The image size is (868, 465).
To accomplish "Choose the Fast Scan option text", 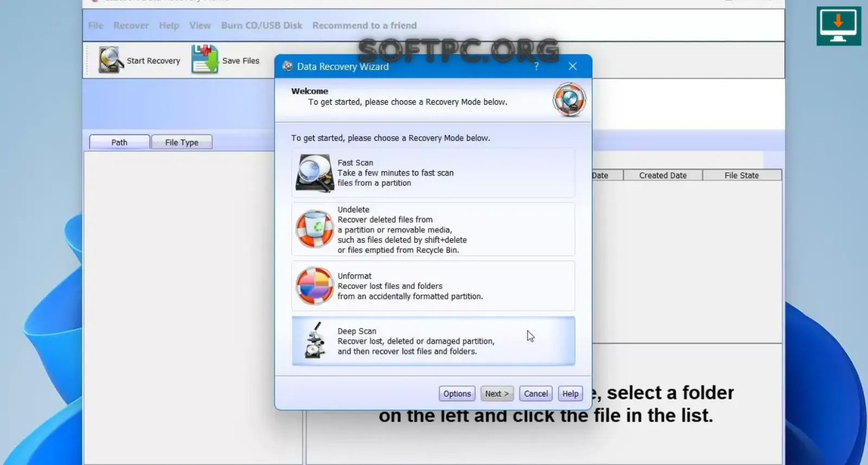I will [395, 172].
